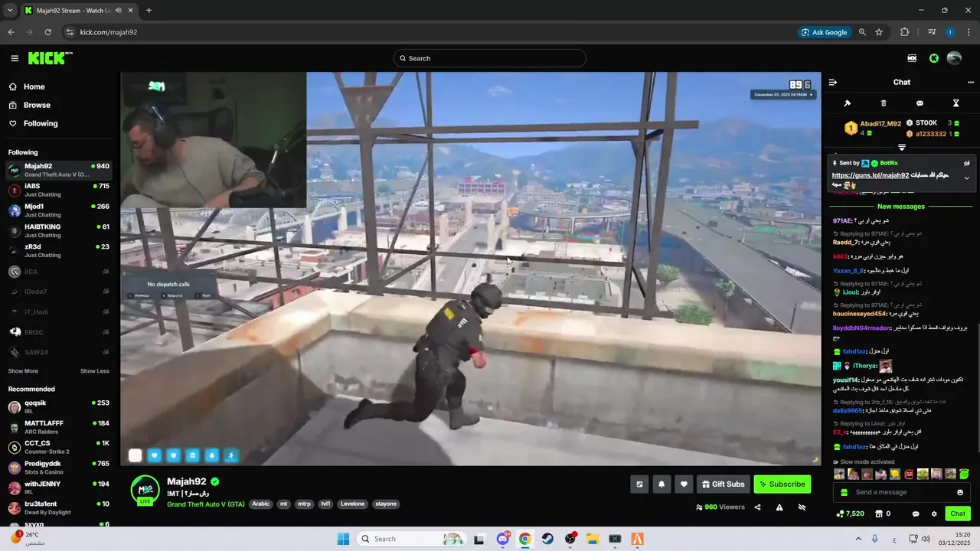Hide the pinned BotRix message
This screenshot has width=980, height=551.
pyautogui.click(x=966, y=163)
